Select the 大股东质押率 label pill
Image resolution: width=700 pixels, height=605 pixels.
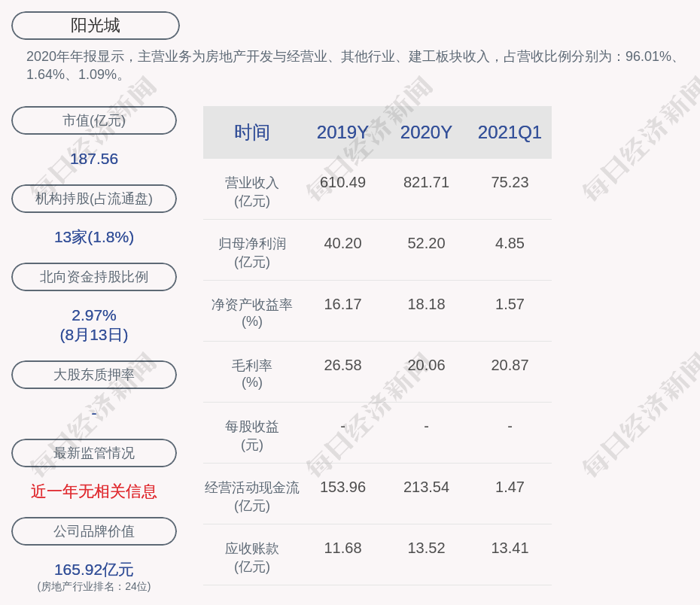(x=94, y=374)
